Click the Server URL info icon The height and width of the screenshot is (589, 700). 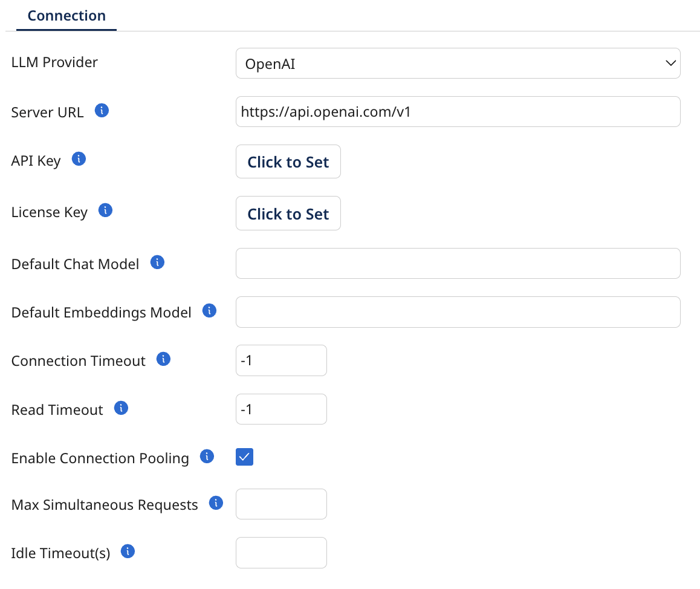(x=102, y=110)
